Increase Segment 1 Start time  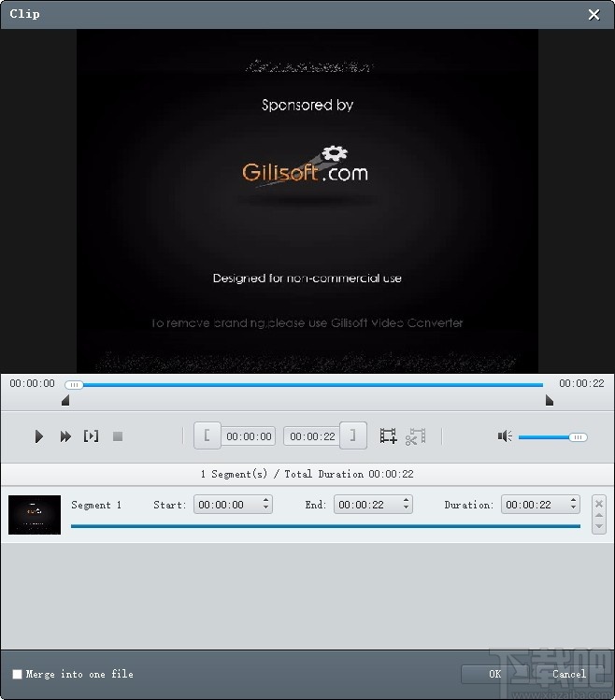[265, 500]
